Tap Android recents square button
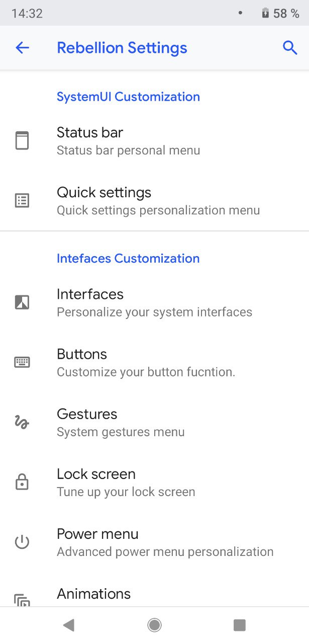 point(240,625)
